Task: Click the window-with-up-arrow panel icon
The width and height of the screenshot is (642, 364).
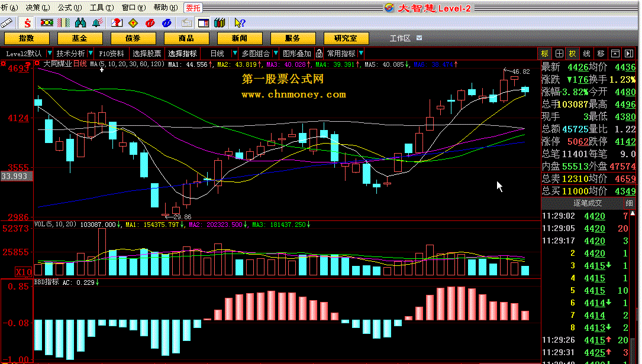Action: tap(615, 54)
